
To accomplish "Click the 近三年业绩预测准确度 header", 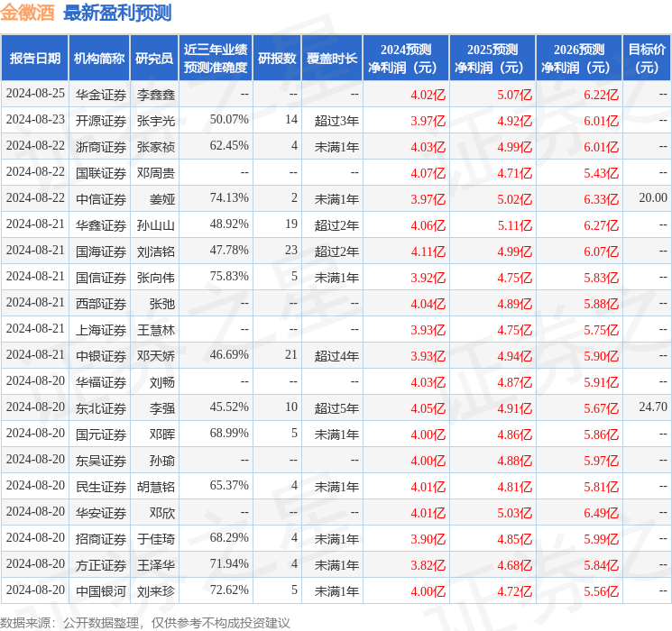I will [216, 59].
